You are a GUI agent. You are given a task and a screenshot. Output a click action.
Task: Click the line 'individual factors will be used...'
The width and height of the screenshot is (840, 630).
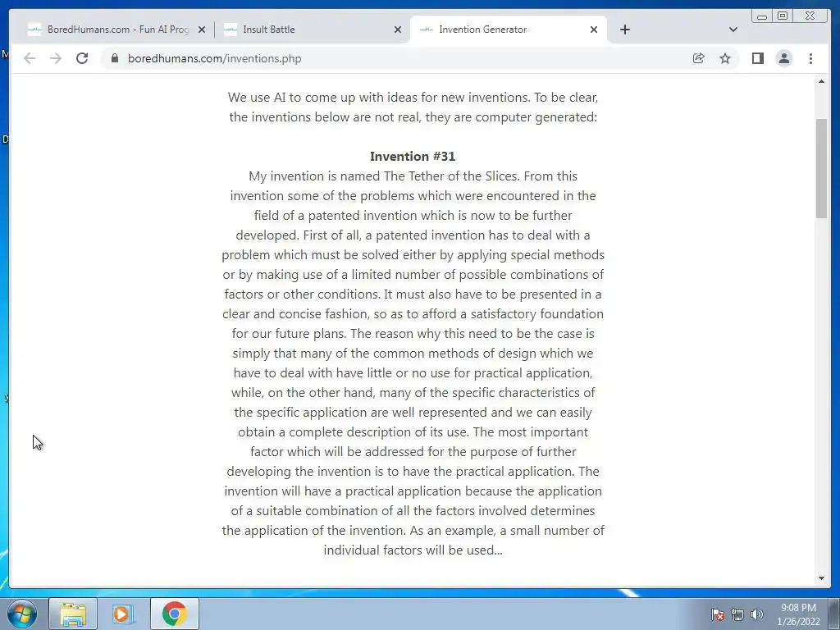413,550
